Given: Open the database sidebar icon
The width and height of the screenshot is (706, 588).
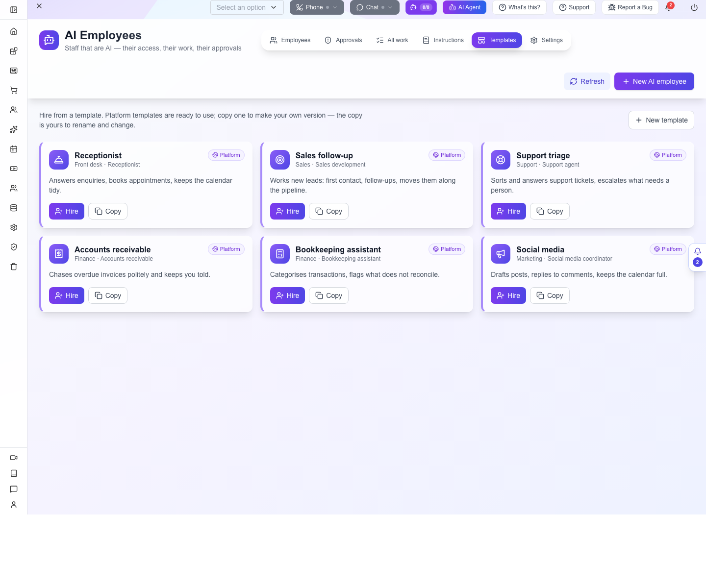Looking at the screenshot, I should pyautogui.click(x=14, y=208).
